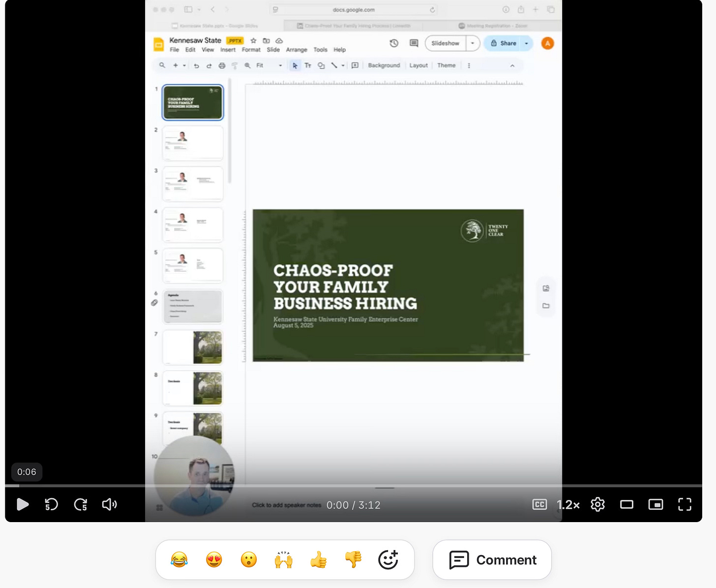Click the Redo arrow
This screenshot has height=588, width=716.
click(x=209, y=65)
